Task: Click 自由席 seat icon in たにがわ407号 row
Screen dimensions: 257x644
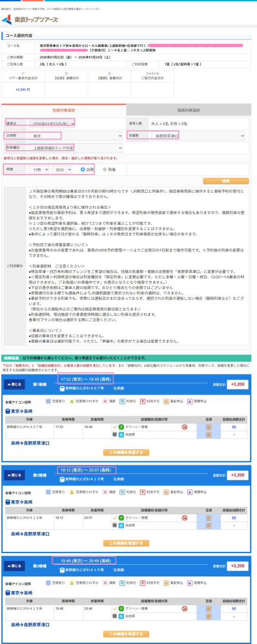Action: 121,434
